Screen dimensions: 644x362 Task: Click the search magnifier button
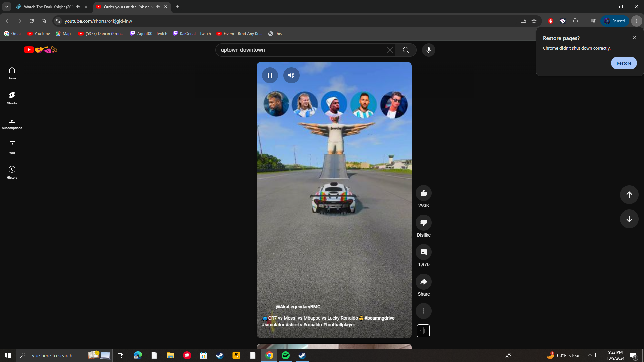tap(406, 50)
